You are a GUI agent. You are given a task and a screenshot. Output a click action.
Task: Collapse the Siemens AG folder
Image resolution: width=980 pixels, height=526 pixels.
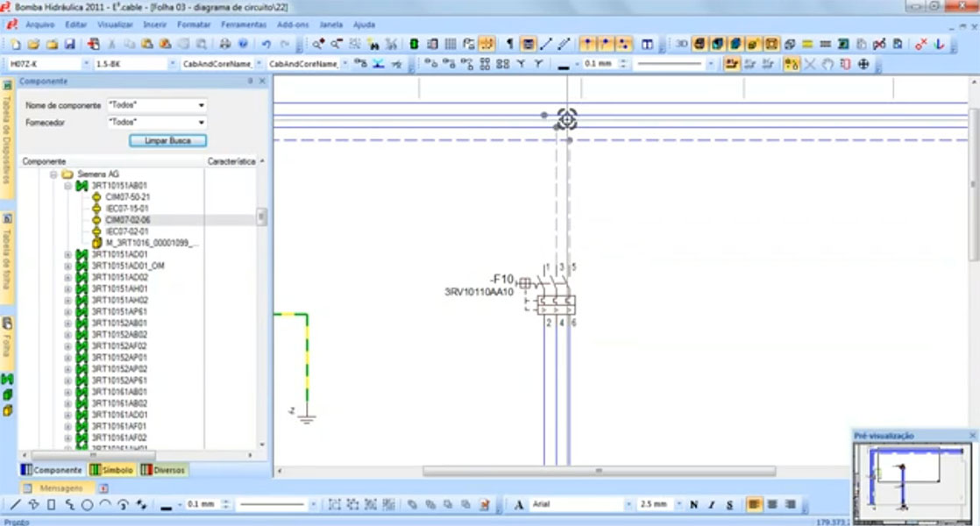coord(53,174)
